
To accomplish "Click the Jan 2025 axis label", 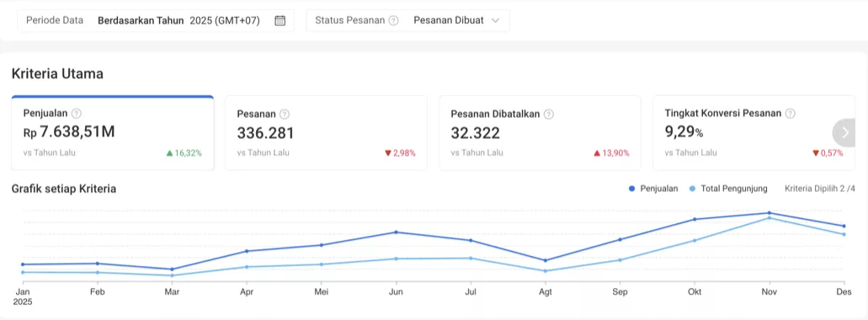I will pyautogui.click(x=23, y=296).
